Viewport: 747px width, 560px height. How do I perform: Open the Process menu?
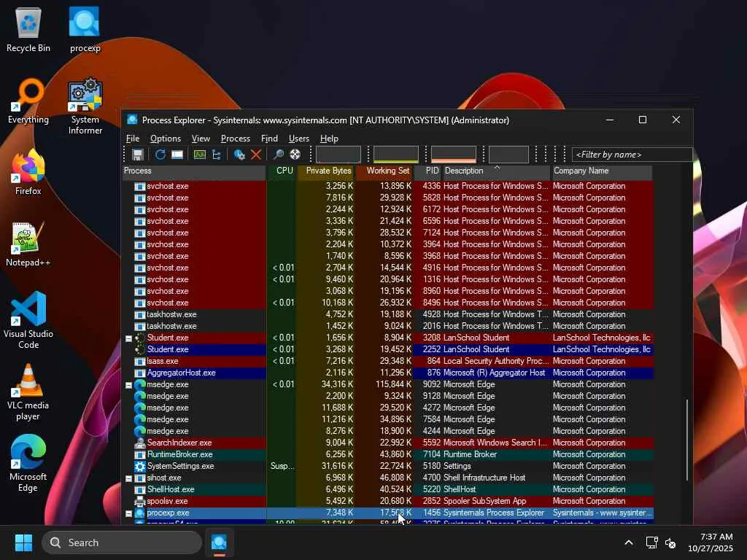coord(236,139)
